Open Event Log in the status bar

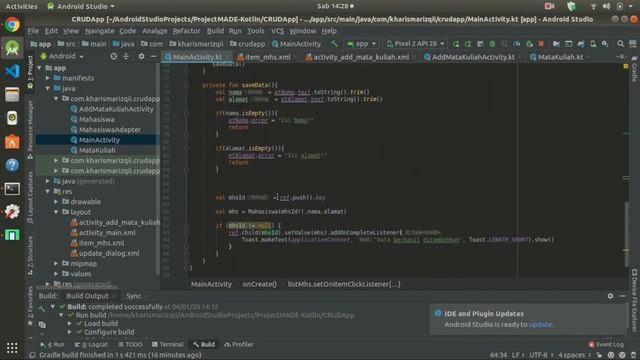pyautogui.click(x=606, y=344)
